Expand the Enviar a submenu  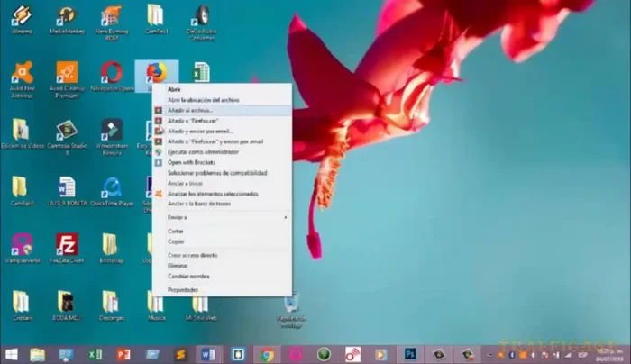[222, 217]
